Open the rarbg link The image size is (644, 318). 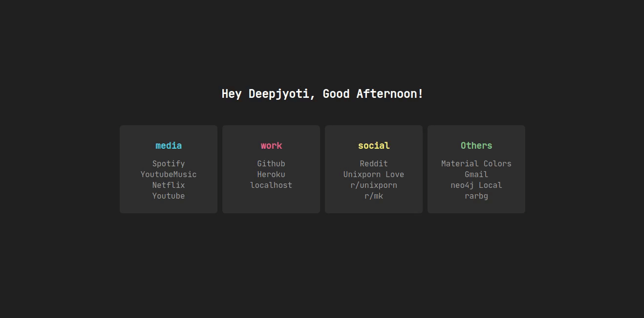click(476, 196)
